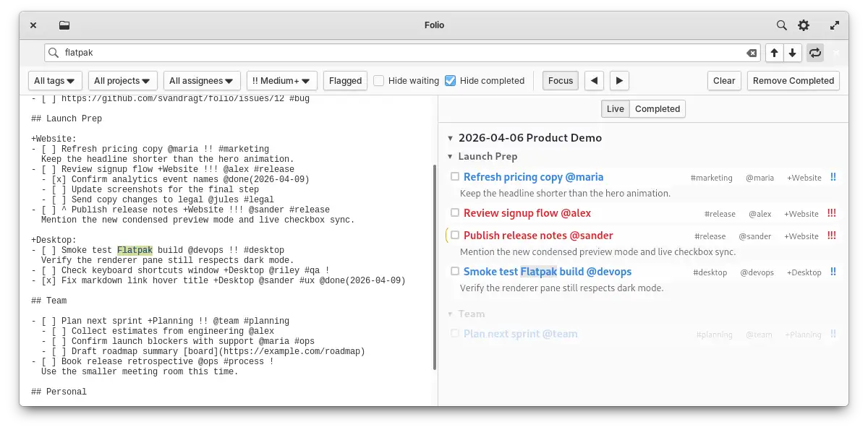Jump to next search match with down arrow
Screen dimensions: 868x435
tap(793, 53)
